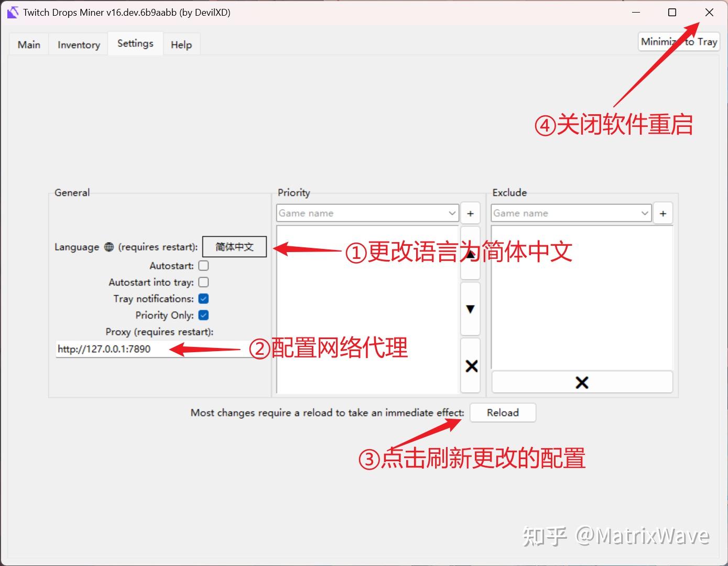Image resolution: width=728 pixels, height=566 pixels.
Task: Open the Help tab
Action: click(181, 45)
